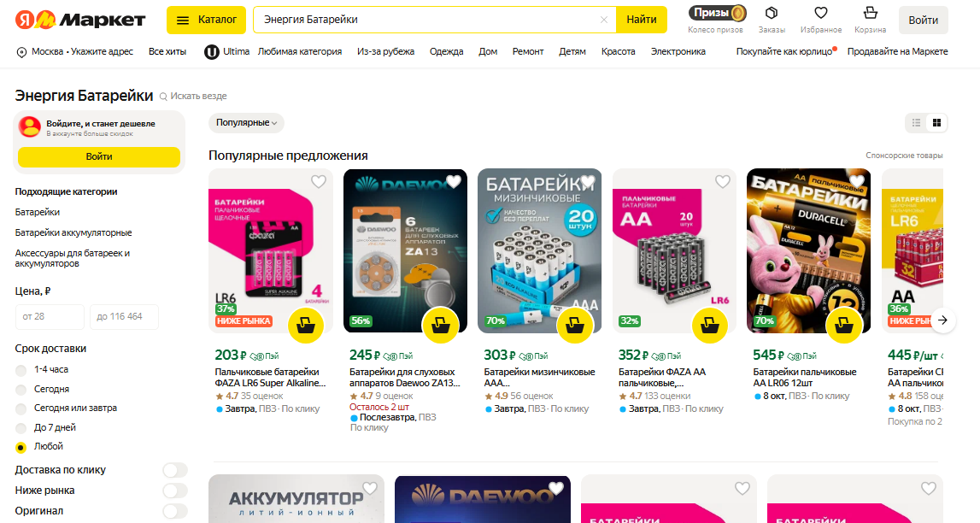Click the yellow Найти search button
The width and height of the screenshot is (980, 523).
coord(642,20)
